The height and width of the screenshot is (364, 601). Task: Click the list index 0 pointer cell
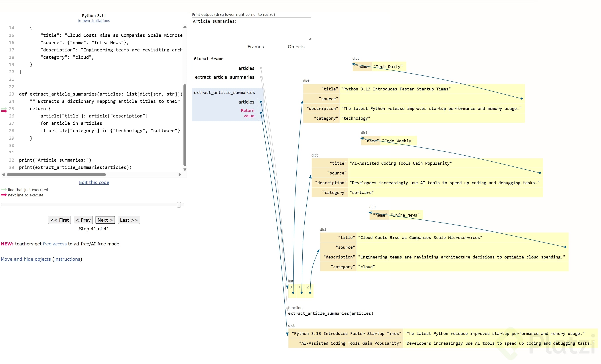(x=293, y=292)
